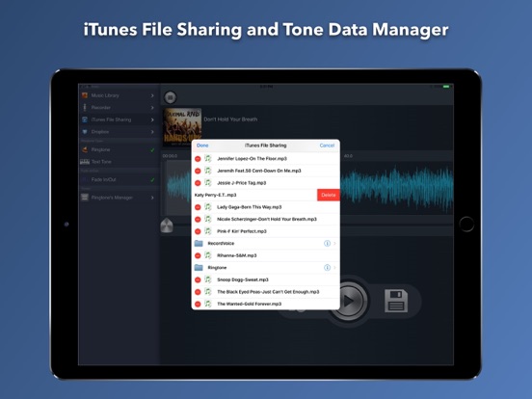
Task: Expand the iTunes File Sharing sidebar chevron
Action: [x=152, y=120]
